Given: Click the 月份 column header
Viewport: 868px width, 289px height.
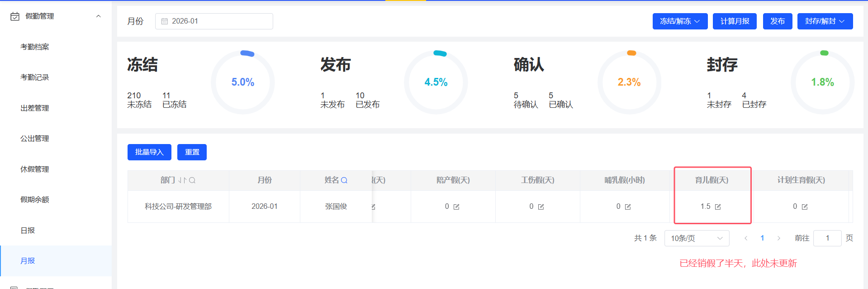Looking at the screenshot, I should click(265, 180).
